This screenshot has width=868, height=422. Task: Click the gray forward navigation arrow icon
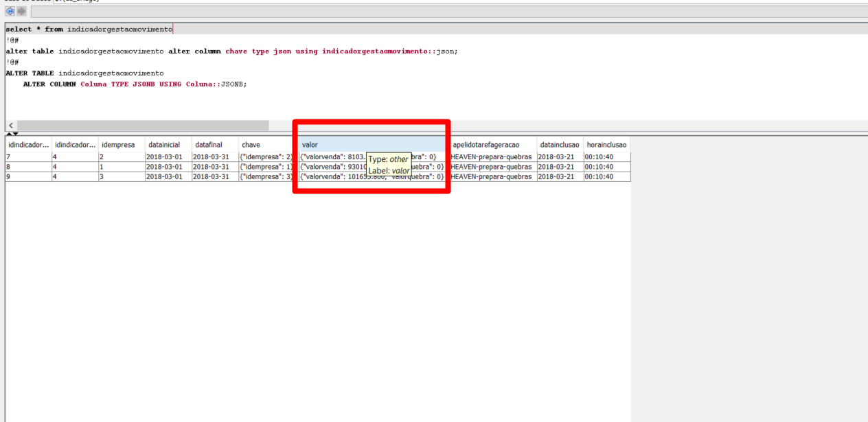[x=21, y=12]
